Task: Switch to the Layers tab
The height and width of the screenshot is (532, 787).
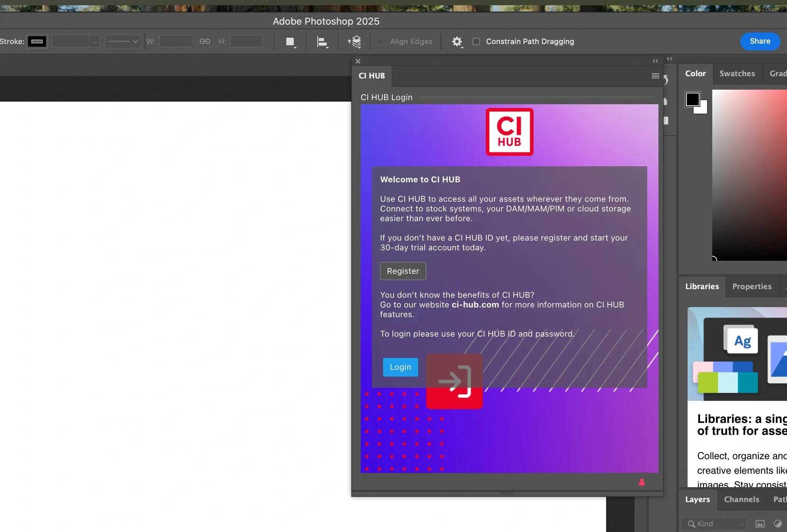Action: click(698, 499)
